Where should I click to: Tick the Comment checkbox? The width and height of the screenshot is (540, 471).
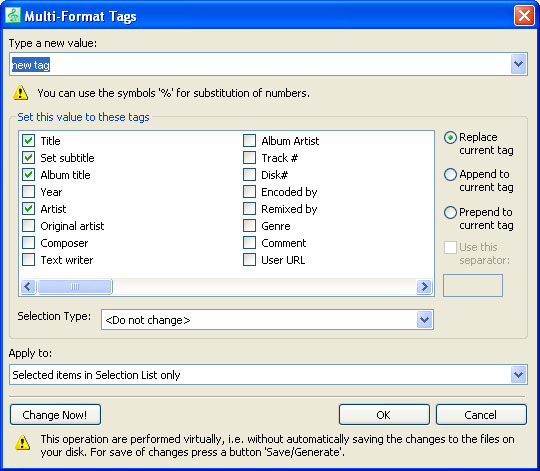pyautogui.click(x=249, y=243)
